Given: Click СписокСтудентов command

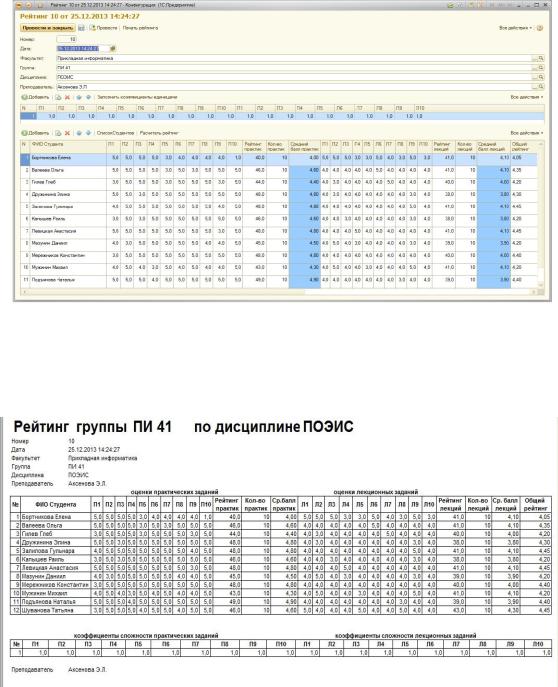Looking at the screenshot, I should [x=115, y=133].
